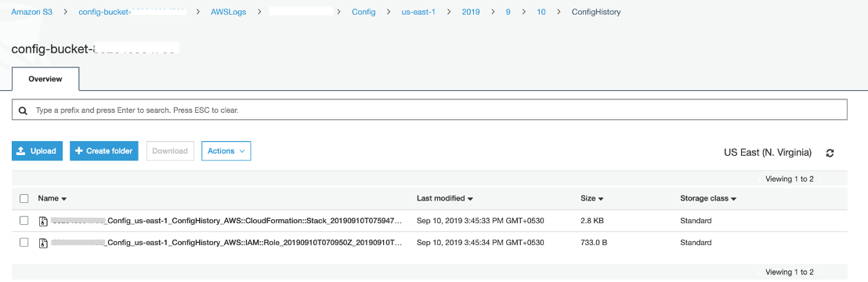Check the IAM::Role file checkbox
This screenshot has height=282, width=868.
tap(24, 242)
